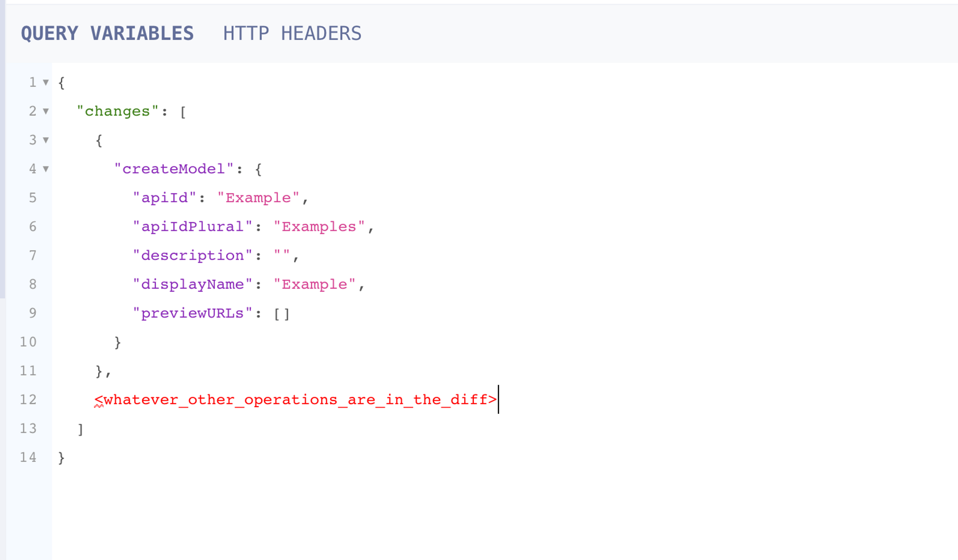Click the "Example" value of apiId
The image size is (958, 560).
258,198
